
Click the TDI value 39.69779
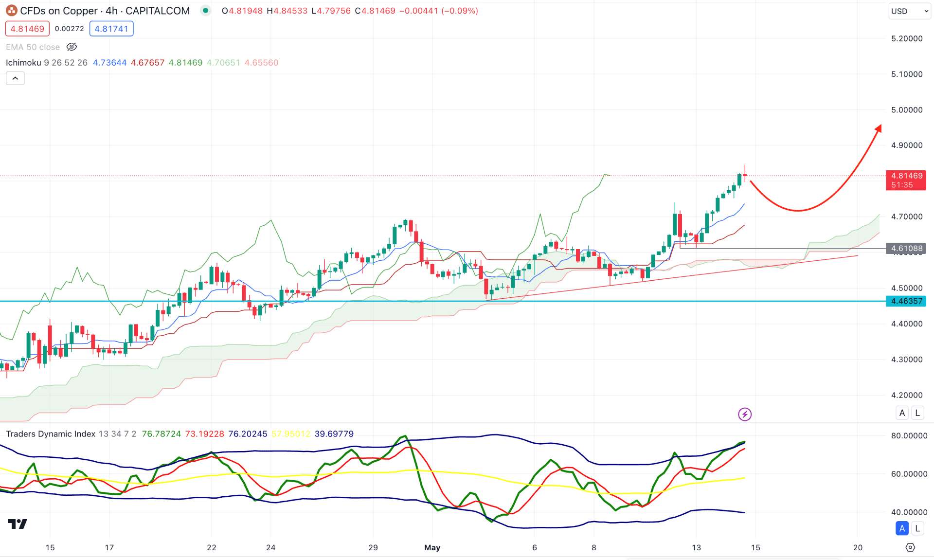334,434
